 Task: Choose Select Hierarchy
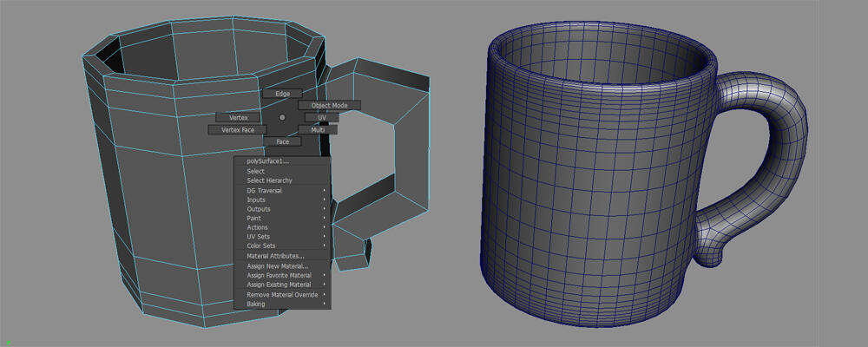tap(282, 180)
